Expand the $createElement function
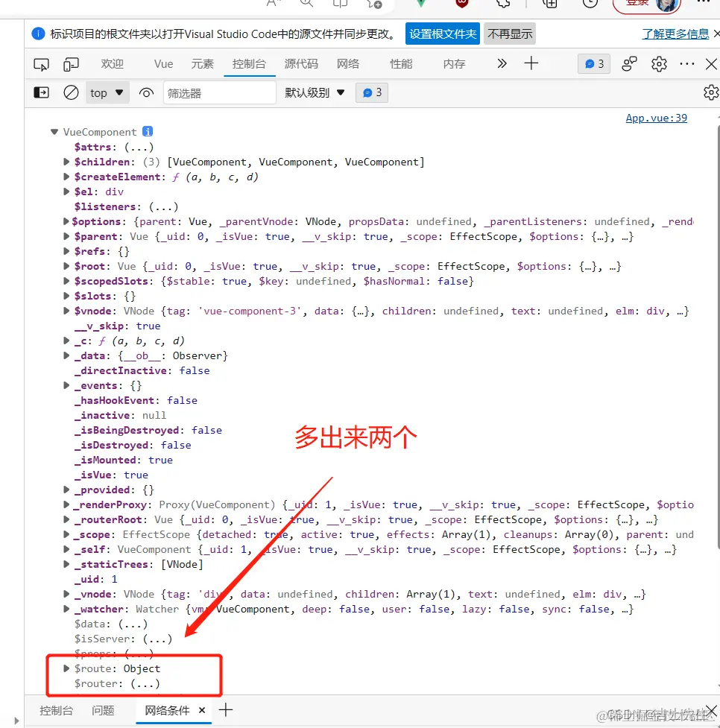 coord(66,177)
